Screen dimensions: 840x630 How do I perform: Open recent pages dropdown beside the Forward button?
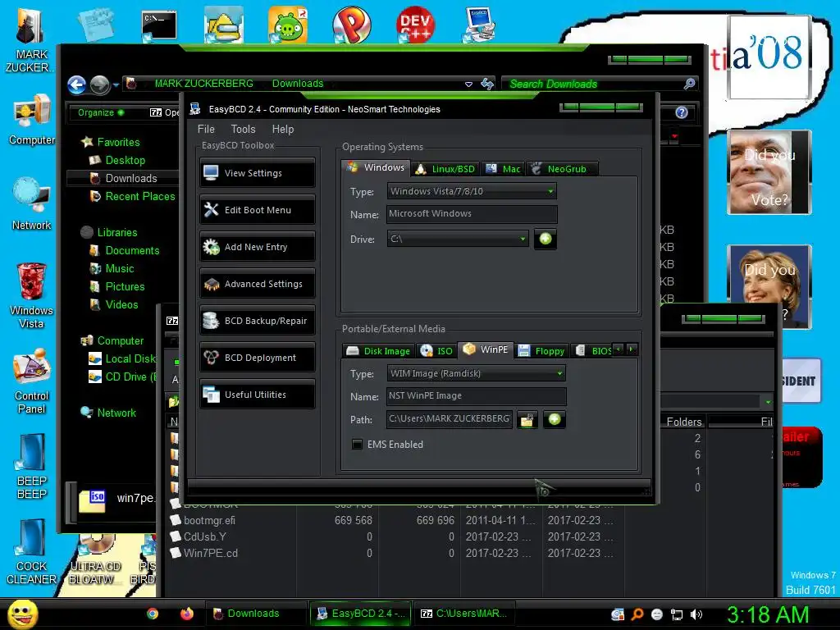pos(116,85)
